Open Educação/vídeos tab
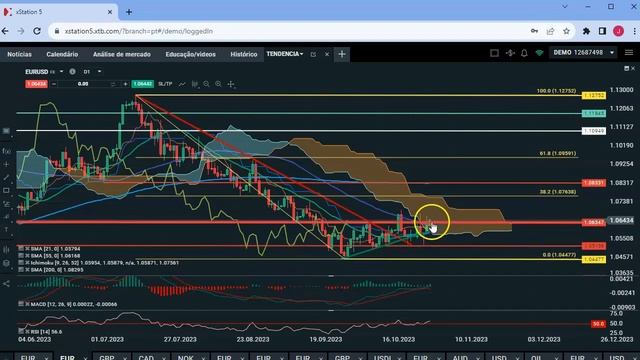Screen dimensions: 640x360 190,54
